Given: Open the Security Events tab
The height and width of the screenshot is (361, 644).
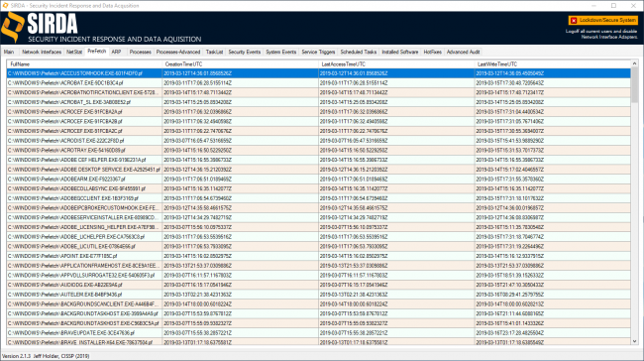Looking at the screenshot, I should pyautogui.click(x=245, y=52).
